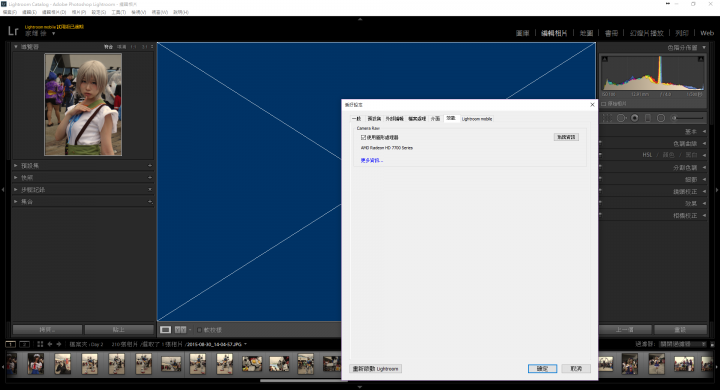Click the Go Forward arrow above filmstrip
720x390 pixels.
[58, 344]
